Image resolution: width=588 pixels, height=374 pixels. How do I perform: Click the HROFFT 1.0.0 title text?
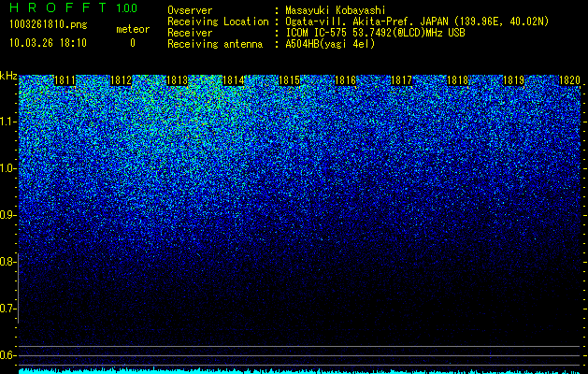74,7
